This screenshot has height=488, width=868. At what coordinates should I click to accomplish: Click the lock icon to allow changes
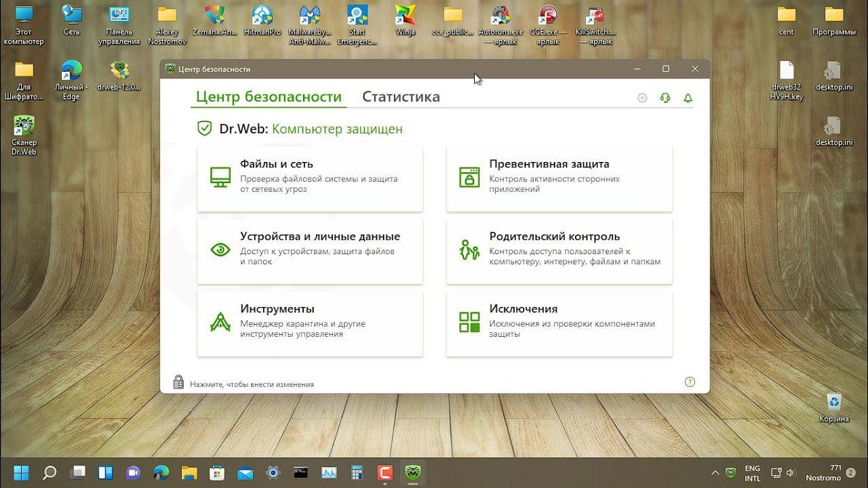(178, 382)
